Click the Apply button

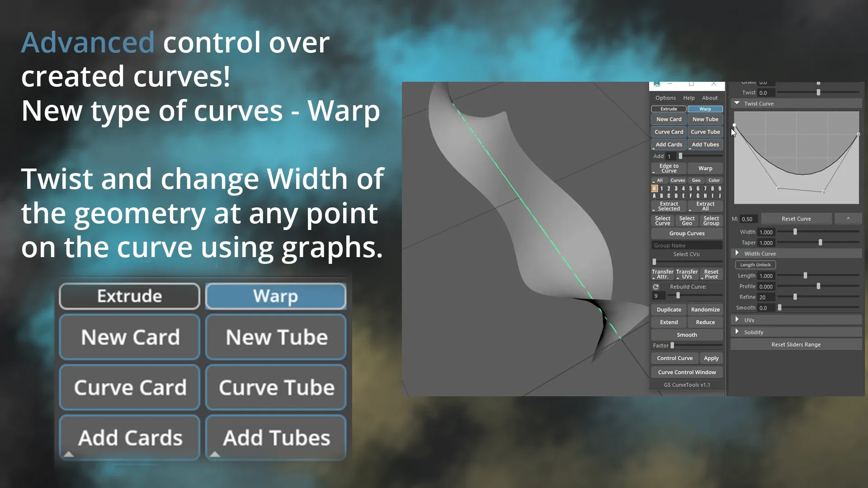[711, 357]
